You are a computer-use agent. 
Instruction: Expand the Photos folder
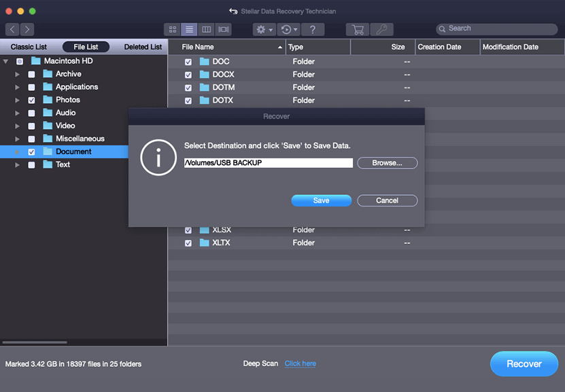[x=17, y=100]
